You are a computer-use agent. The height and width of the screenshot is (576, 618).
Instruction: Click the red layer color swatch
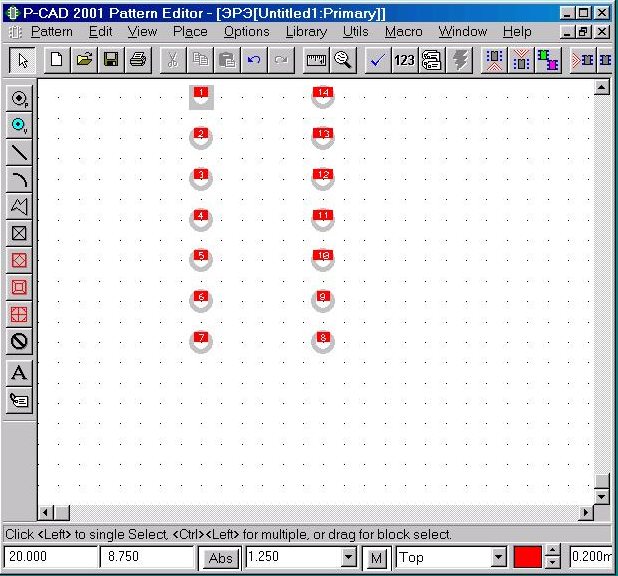[528, 557]
